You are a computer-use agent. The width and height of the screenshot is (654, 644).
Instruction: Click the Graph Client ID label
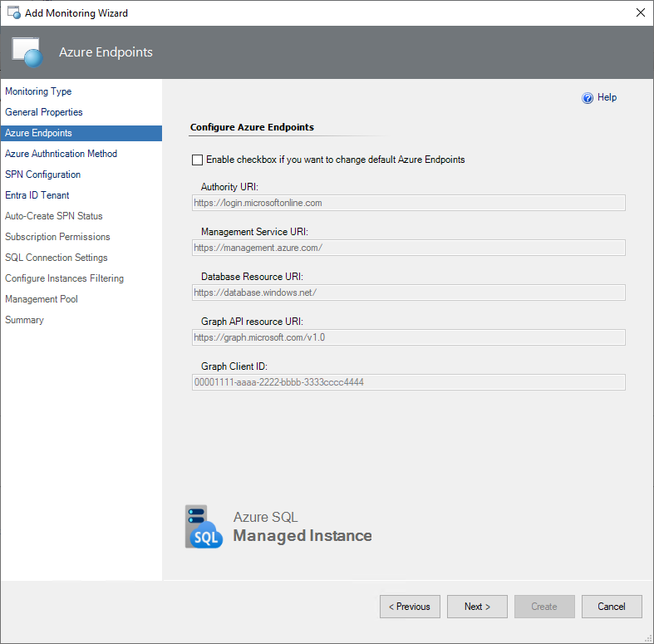(x=234, y=366)
